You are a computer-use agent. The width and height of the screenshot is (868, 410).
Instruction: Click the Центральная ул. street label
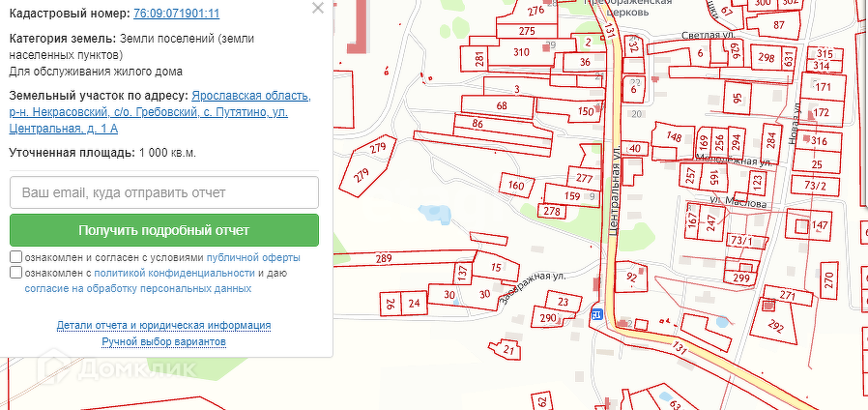coord(613,190)
